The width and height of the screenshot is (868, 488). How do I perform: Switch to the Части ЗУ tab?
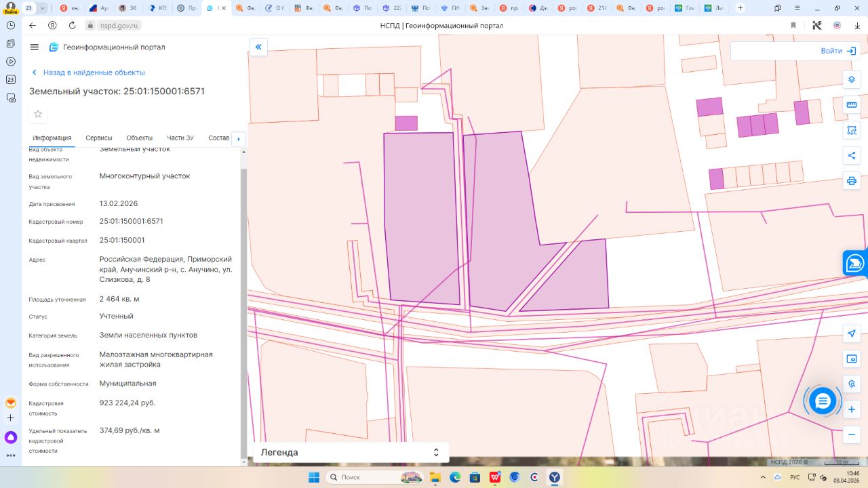click(180, 138)
